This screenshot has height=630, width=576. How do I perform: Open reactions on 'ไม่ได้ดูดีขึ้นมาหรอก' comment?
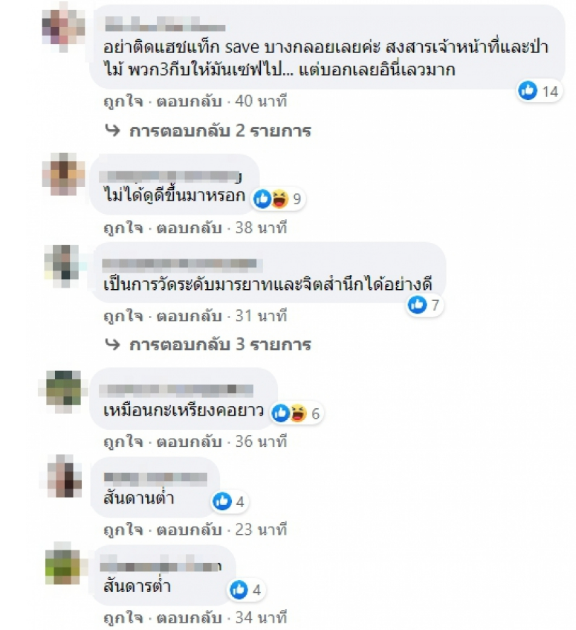click(279, 198)
